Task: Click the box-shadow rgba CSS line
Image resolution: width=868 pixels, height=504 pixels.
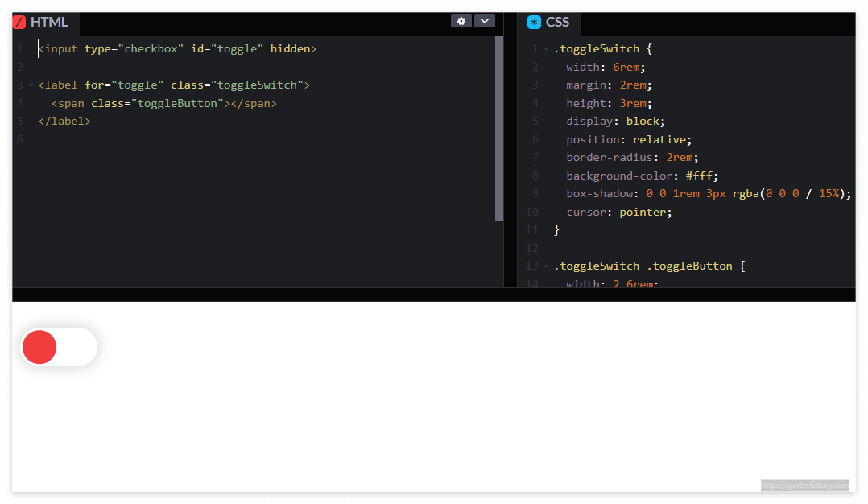Action: point(709,194)
